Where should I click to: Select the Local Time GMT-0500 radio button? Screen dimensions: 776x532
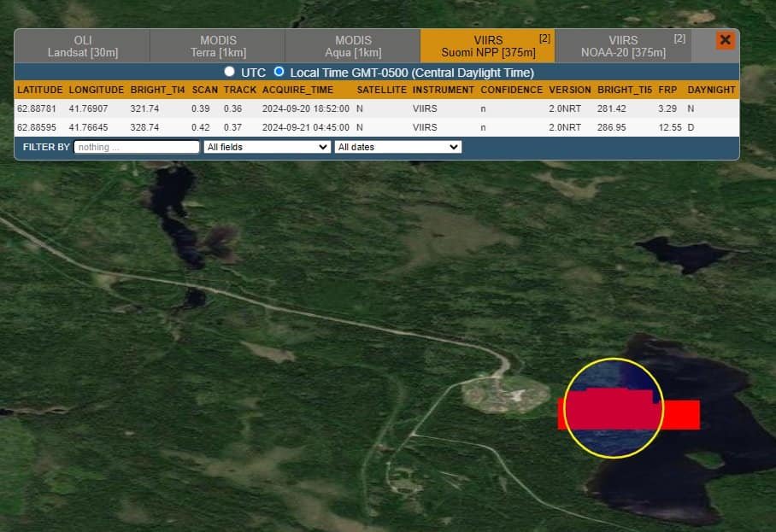tap(279, 73)
